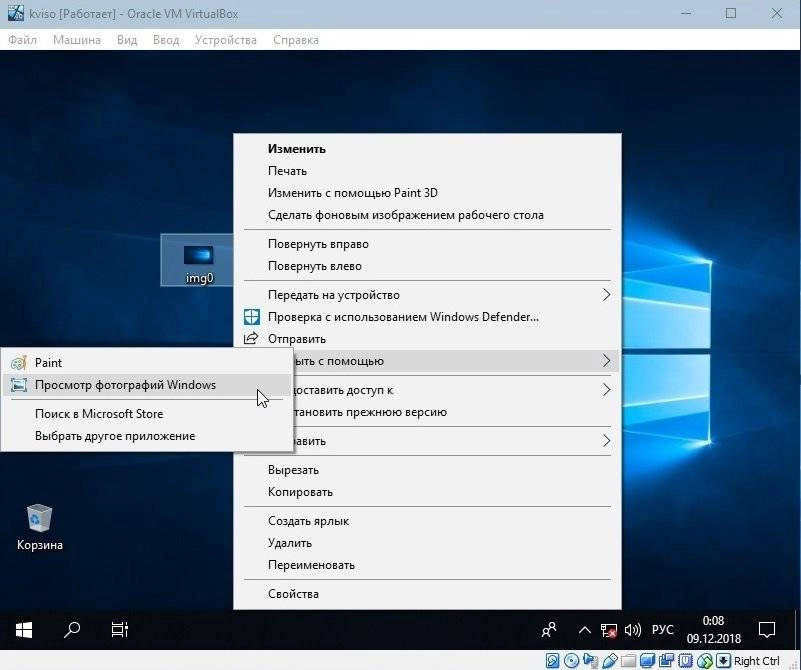This screenshot has height=670, width=801.
Task: Open Task View on the taskbar
Action: pos(120,630)
